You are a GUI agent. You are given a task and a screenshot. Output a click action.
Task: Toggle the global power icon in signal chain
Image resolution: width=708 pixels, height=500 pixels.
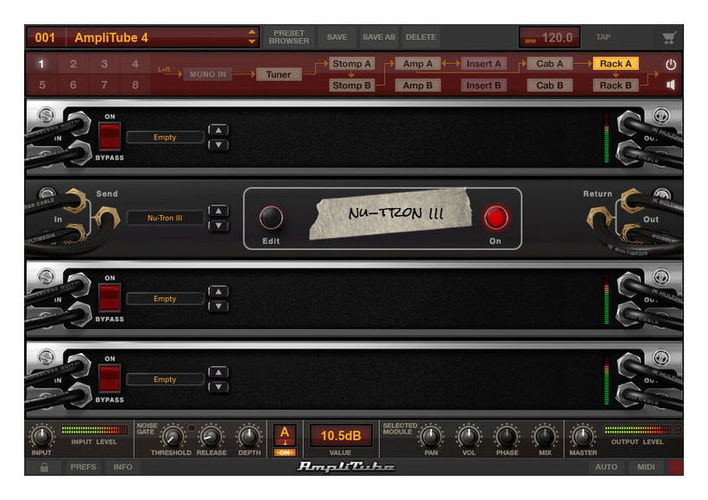coord(671,65)
